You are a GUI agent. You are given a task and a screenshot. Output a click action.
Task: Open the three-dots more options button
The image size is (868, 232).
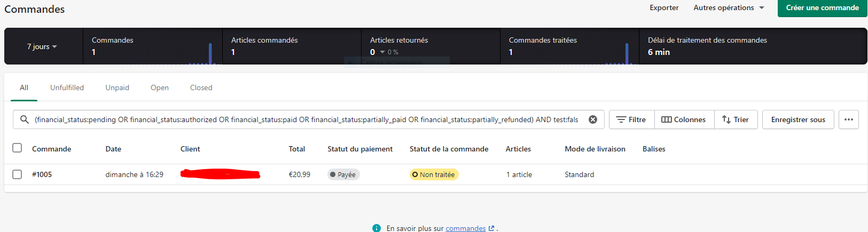(849, 119)
